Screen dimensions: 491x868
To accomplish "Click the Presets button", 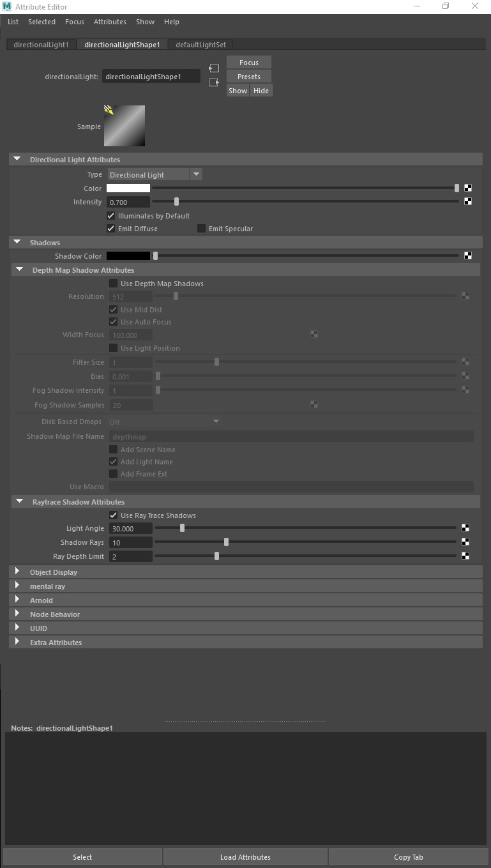I will pos(249,77).
